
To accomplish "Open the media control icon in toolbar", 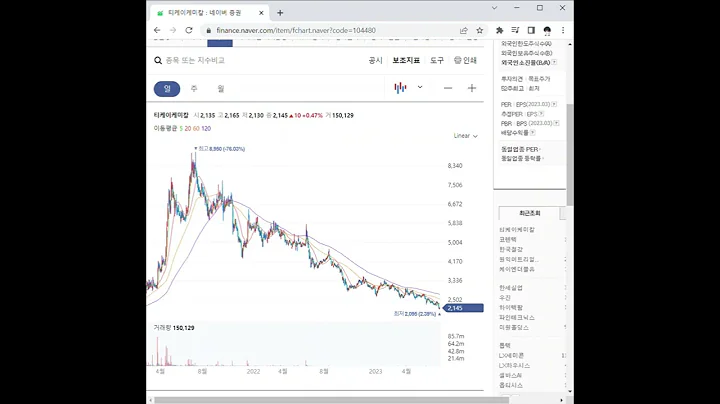I will pos(515,30).
